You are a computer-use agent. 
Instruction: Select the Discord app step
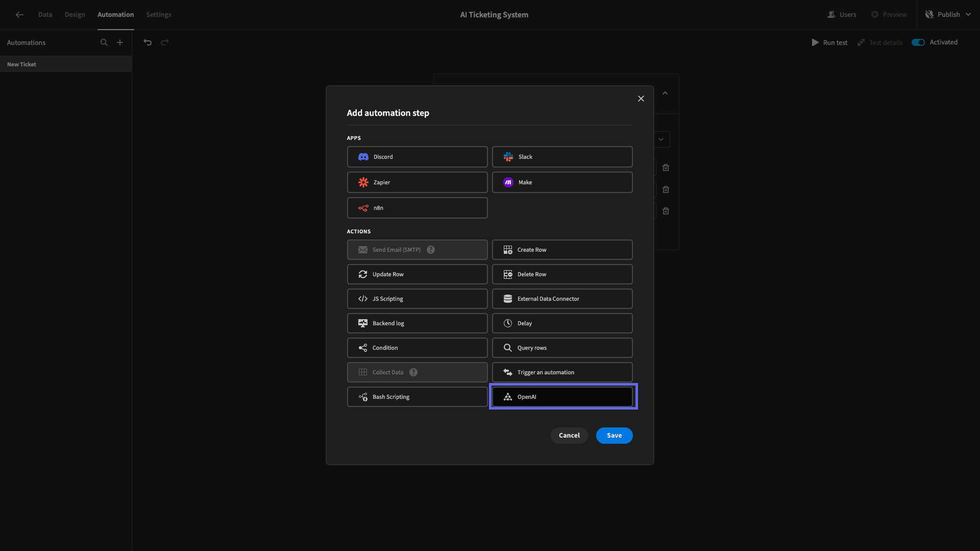click(x=417, y=157)
